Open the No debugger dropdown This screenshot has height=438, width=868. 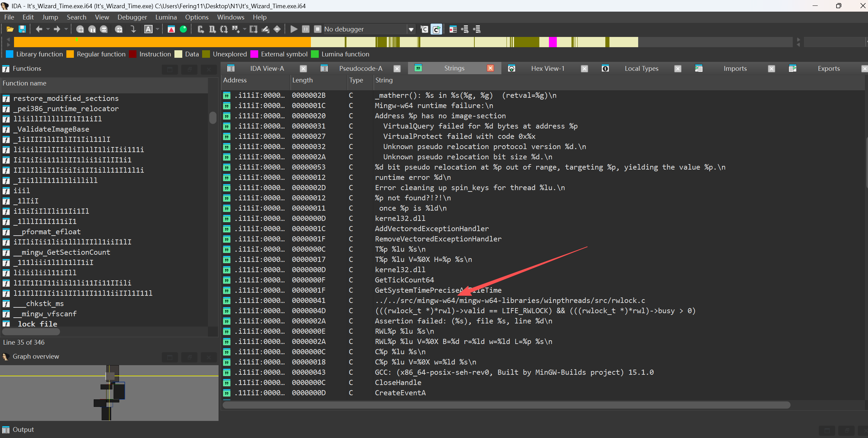pos(411,29)
